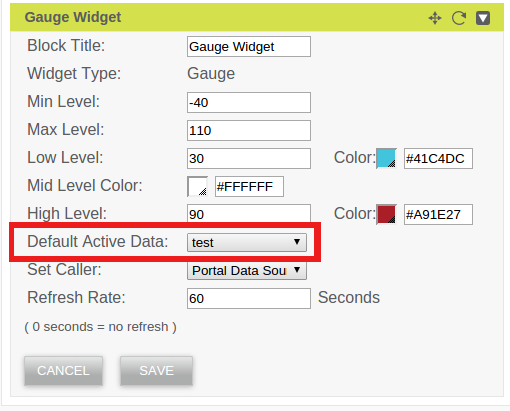The width and height of the screenshot is (510, 411).
Task: Click the #41C4DC hex color field
Action: tap(438, 158)
